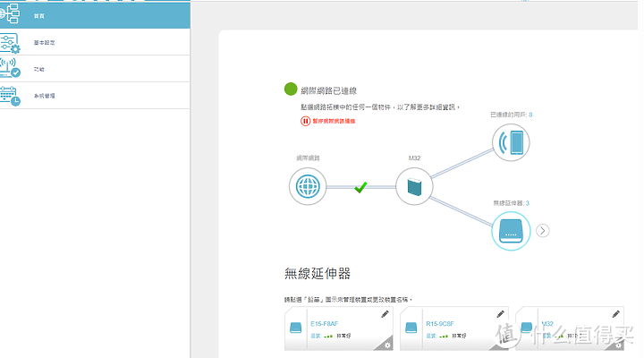Screen dimensions: 644x358
Task: Click the E15-F8AF card device icon
Action: (x=296, y=328)
